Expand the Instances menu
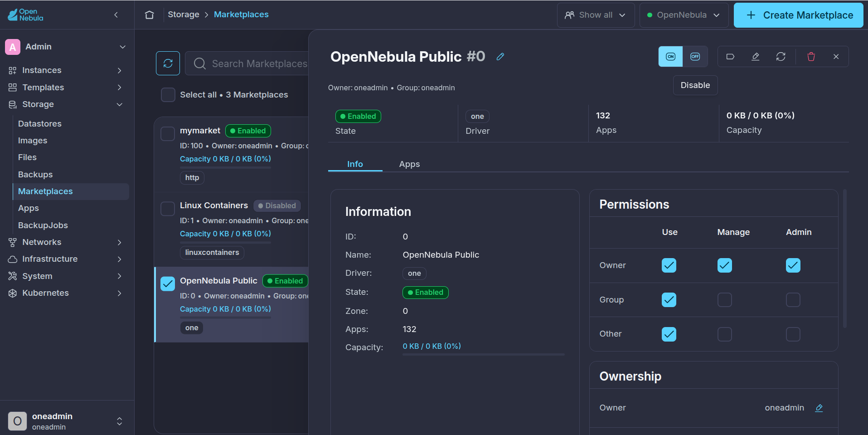 (119, 70)
